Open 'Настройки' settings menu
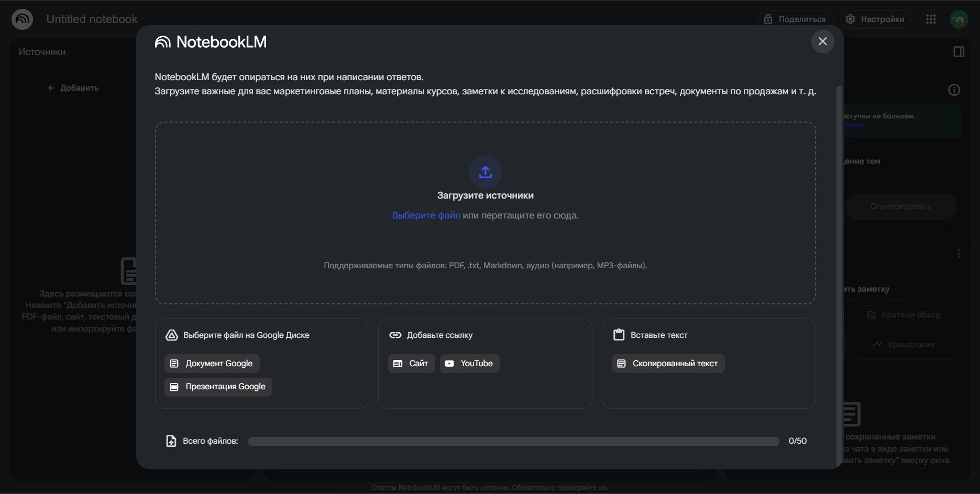This screenshot has height=494, width=980. 876,19
